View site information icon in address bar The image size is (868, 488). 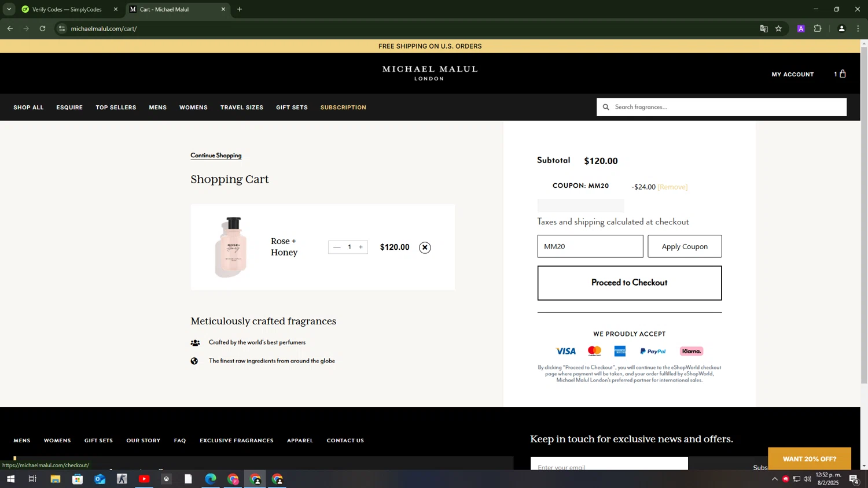coord(62,28)
